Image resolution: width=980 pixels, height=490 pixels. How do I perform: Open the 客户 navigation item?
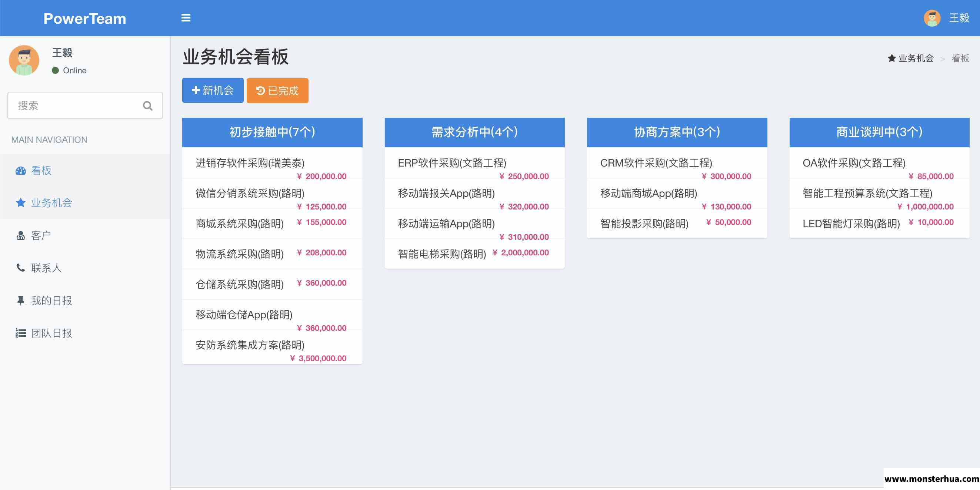point(85,235)
